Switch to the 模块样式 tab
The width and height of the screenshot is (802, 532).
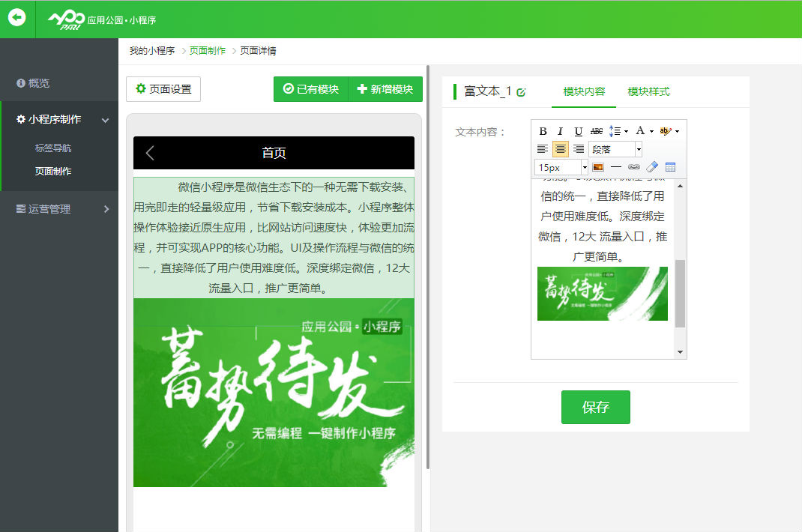648,91
